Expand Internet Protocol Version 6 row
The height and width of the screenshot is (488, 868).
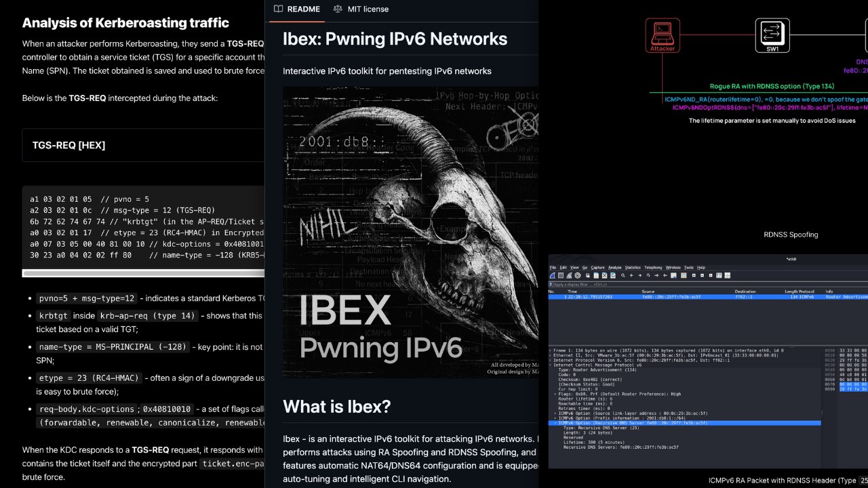(x=551, y=360)
